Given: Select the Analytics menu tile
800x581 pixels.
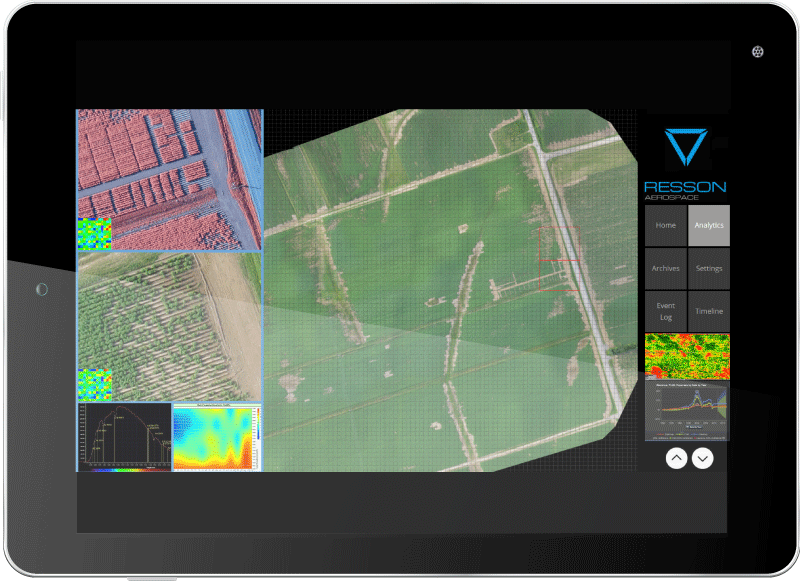Looking at the screenshot, I should coord(709,226).
